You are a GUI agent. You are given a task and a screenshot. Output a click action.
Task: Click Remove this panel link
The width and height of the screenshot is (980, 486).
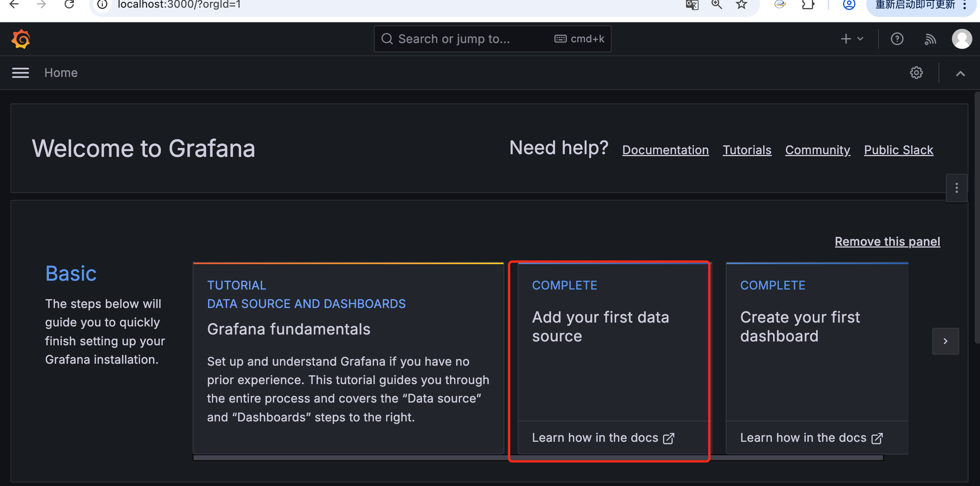click(887, 241)
